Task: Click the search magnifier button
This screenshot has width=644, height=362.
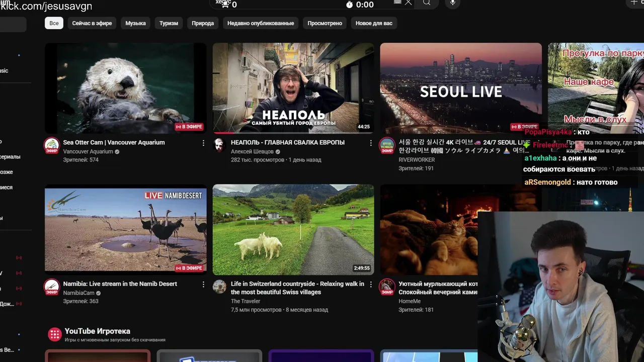Action: (427, 3)
